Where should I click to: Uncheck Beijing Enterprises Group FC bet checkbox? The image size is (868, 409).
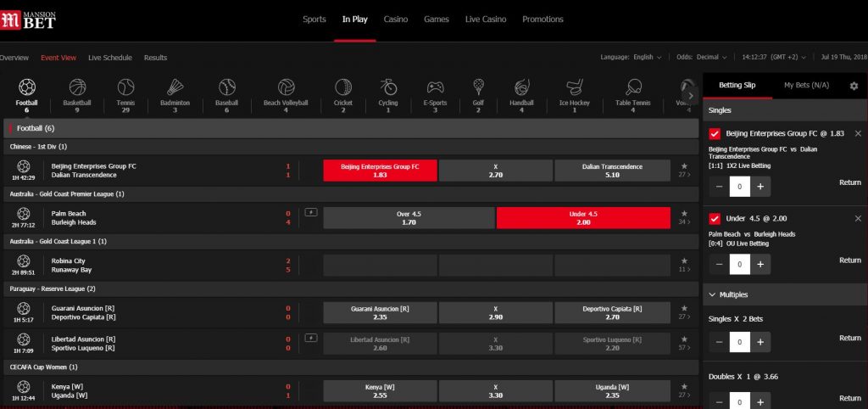[x=715, y=133]
